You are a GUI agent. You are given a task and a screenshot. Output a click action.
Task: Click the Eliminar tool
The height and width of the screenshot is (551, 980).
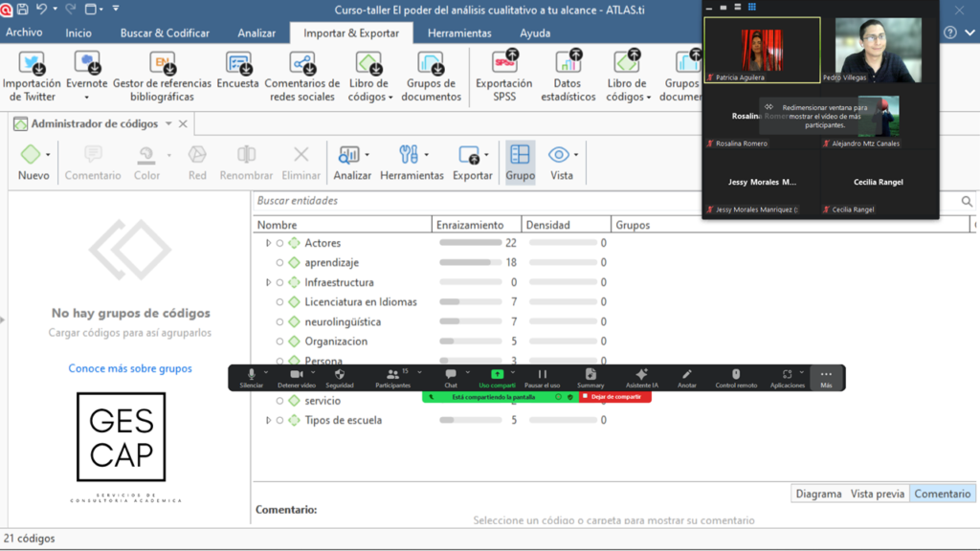[301, 163]
